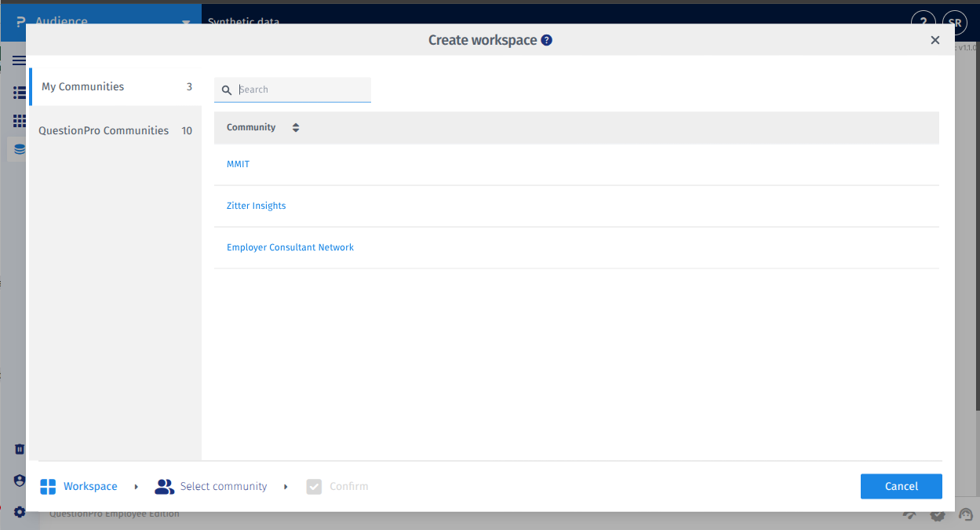Click the speedometer icon near the footer

point(909,514)
